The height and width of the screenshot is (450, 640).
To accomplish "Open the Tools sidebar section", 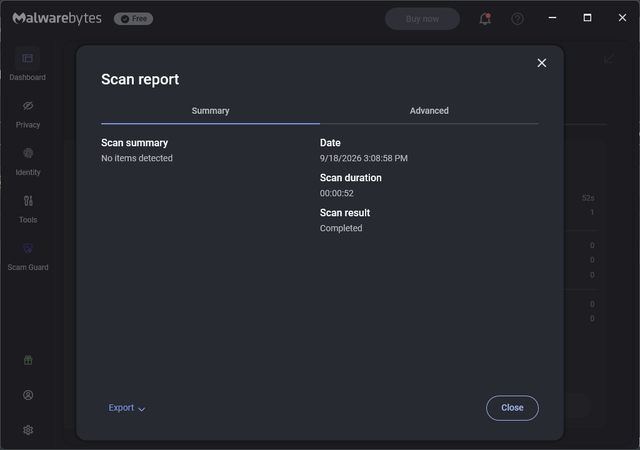I will [x=28, y=209].
